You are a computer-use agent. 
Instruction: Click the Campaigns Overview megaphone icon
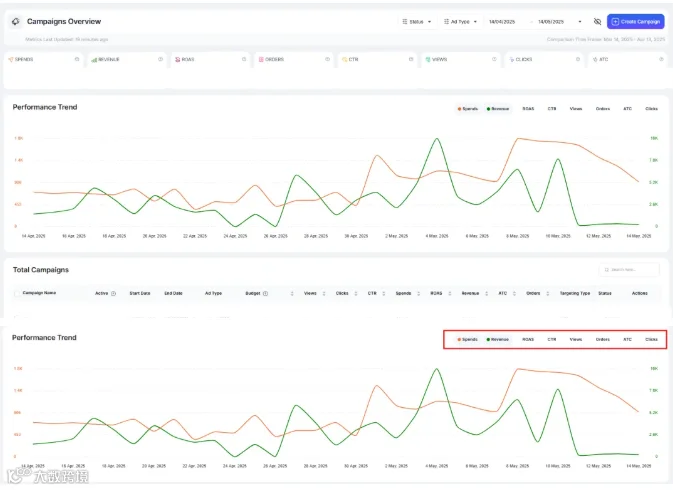pyautogui.click(x=15, y=21)
